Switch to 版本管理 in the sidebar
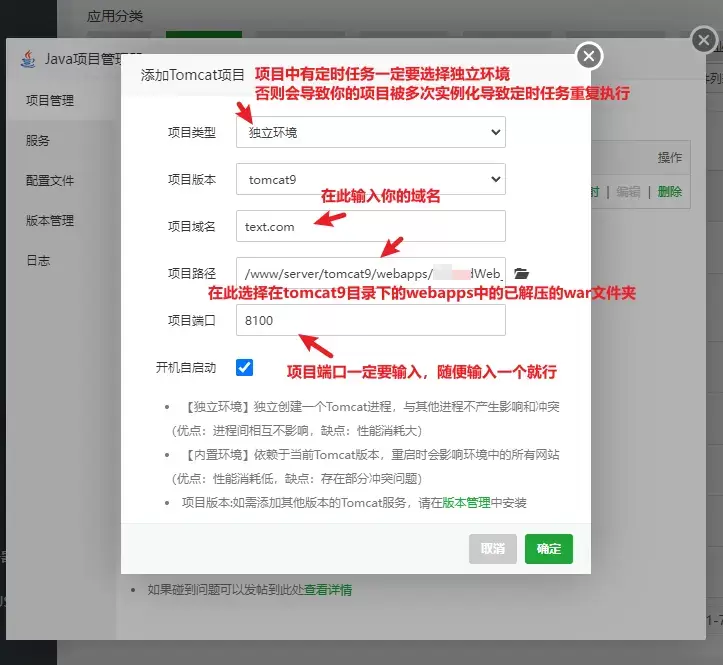723x665 pixels. (50, 221)
